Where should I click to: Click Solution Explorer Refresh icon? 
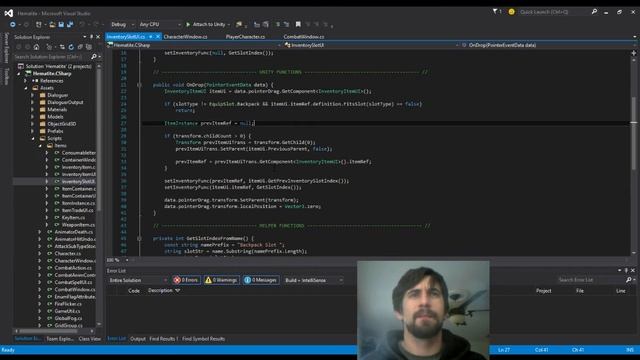(x=71, y=47)
